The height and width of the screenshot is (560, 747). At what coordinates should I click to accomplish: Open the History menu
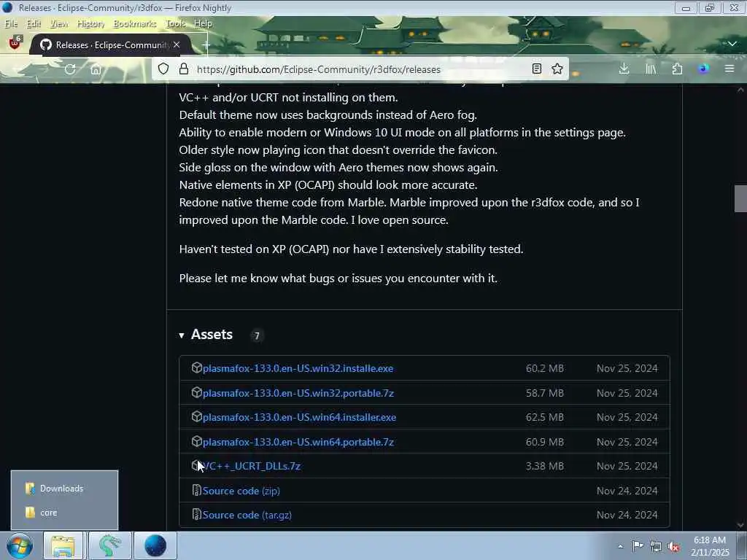click(x=90, y=23)
